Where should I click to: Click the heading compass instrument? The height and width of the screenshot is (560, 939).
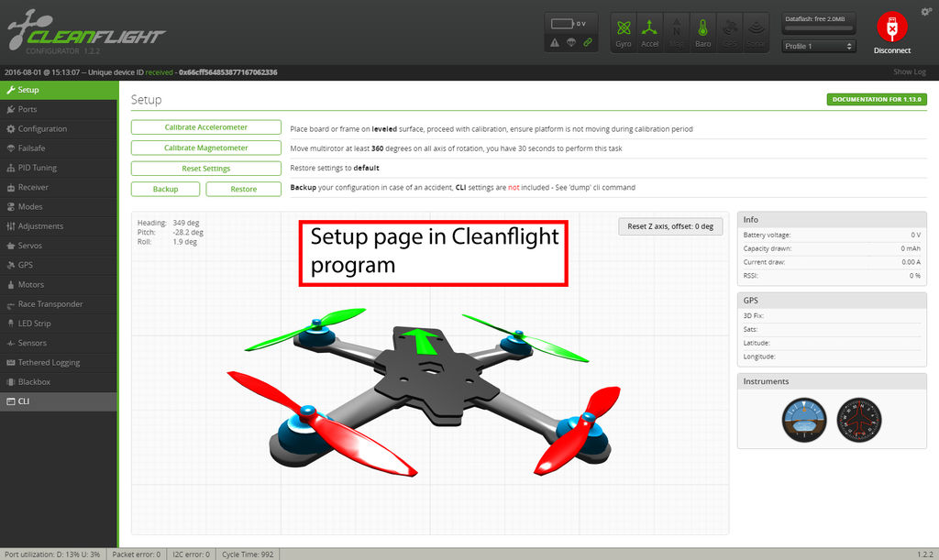858,420
